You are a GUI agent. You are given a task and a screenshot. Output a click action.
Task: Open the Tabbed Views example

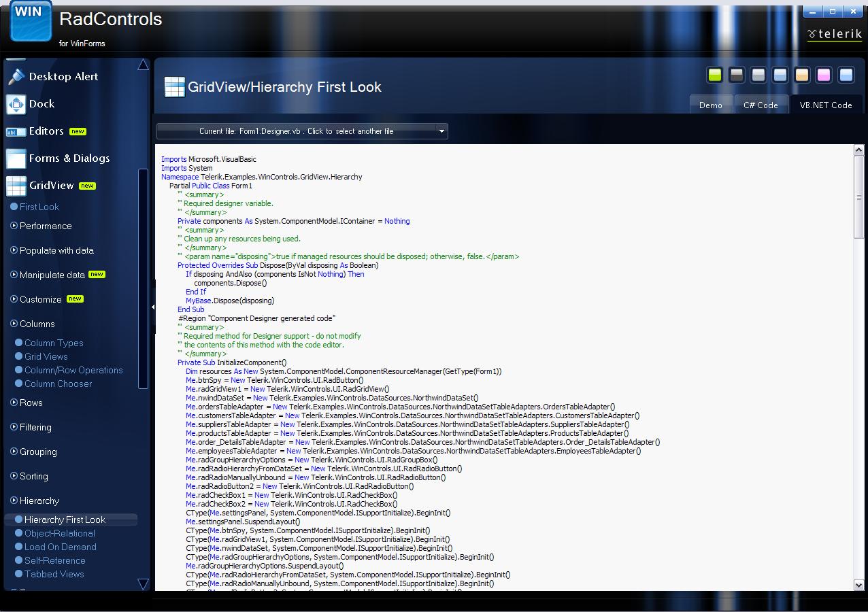[x=54, y=574]
